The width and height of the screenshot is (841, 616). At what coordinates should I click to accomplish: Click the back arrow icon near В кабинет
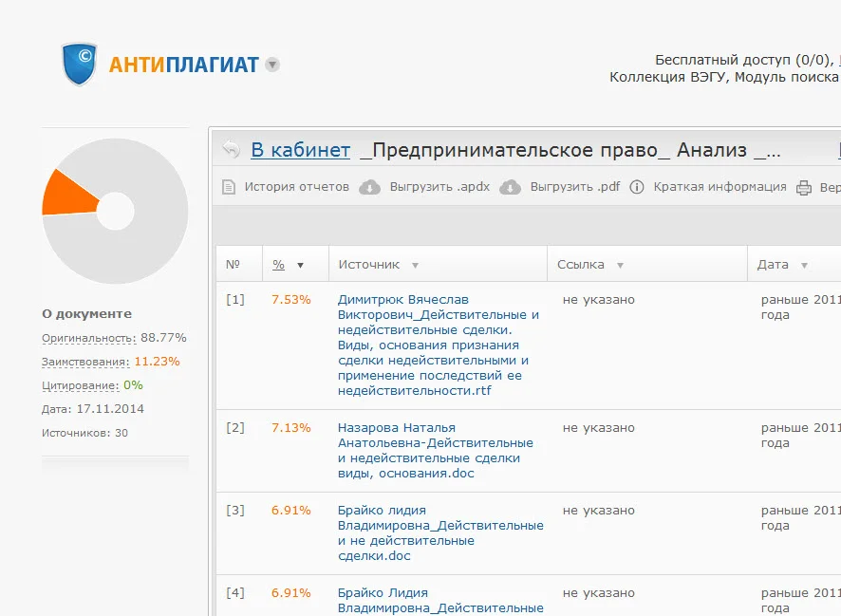232,150
